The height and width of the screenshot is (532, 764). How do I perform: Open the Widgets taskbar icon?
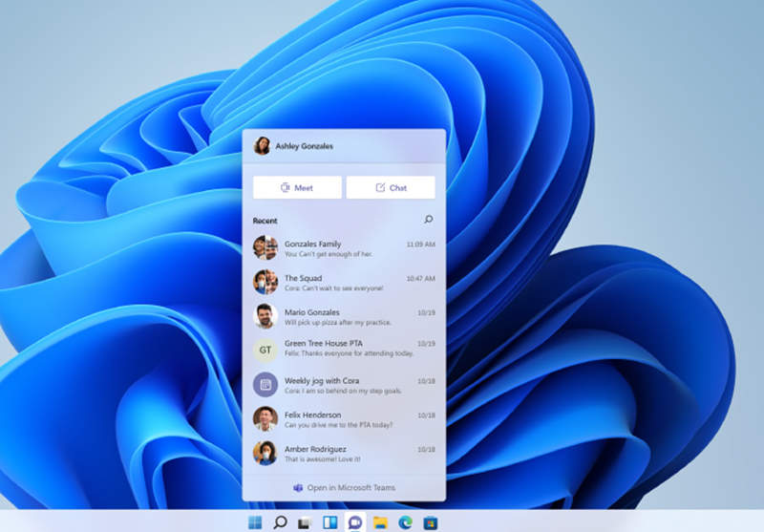pyautogui.click(x=329, y=521)
